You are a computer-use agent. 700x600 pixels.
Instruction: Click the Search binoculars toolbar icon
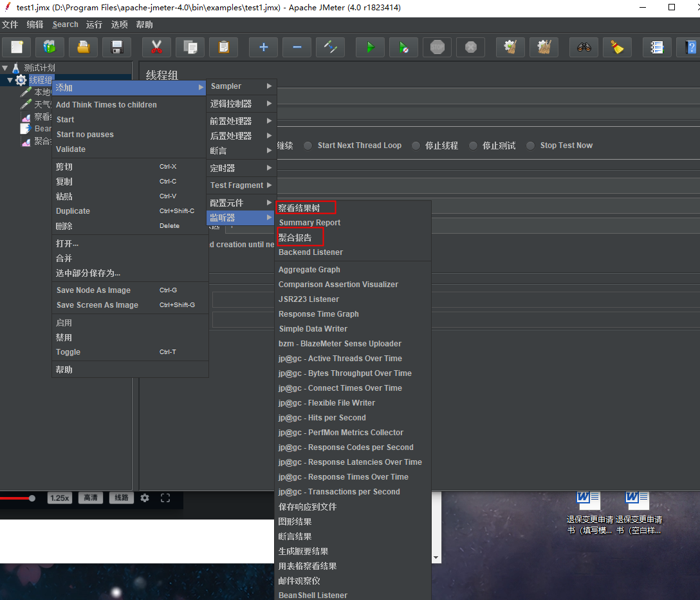[x=584, y=47]
